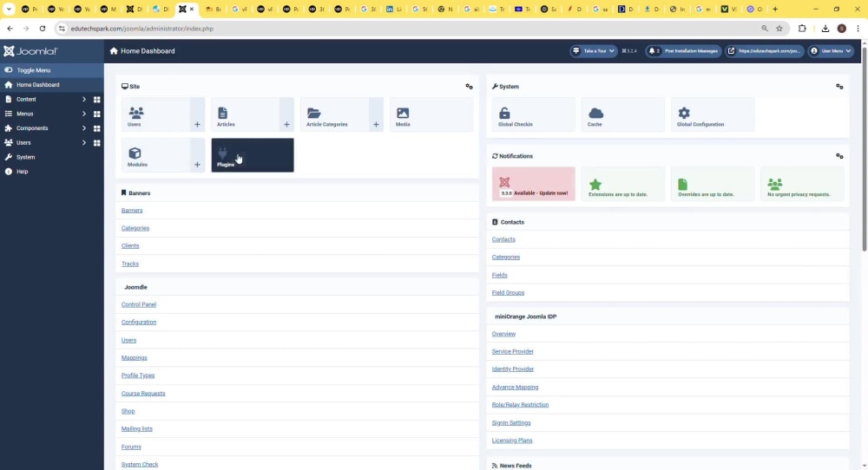The width and height of the screenshot is (868, 470).
Task: Open Licensing Plans link
Action: 512,441
